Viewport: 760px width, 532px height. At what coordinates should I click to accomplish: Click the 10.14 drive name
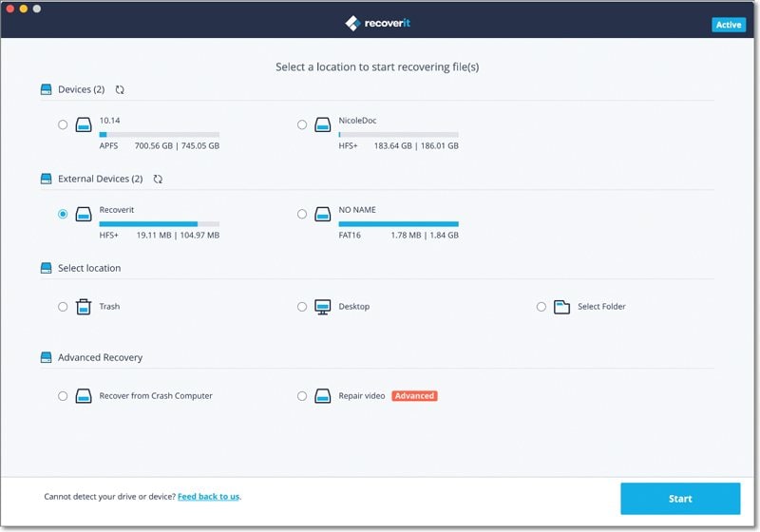[109, 120]
